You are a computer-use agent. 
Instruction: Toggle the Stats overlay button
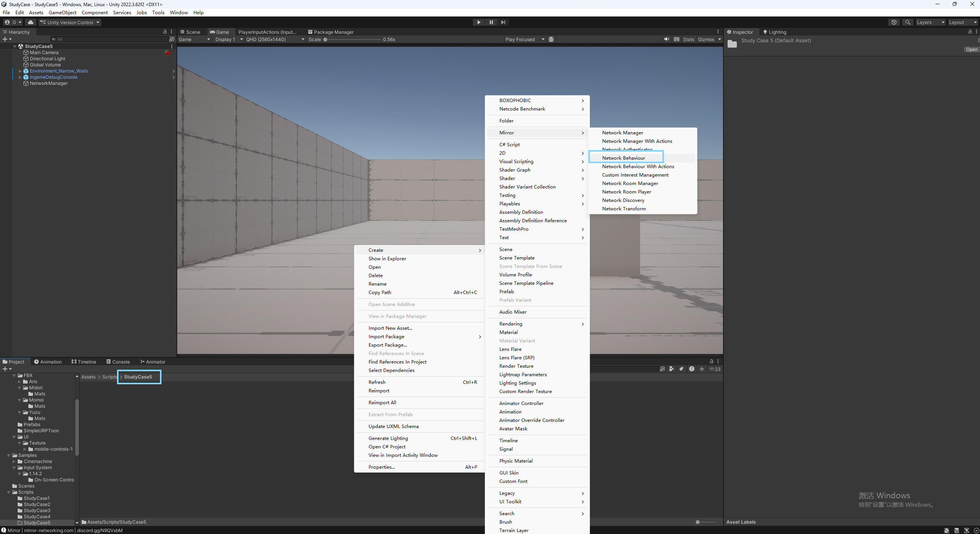[x=688, y=39]
